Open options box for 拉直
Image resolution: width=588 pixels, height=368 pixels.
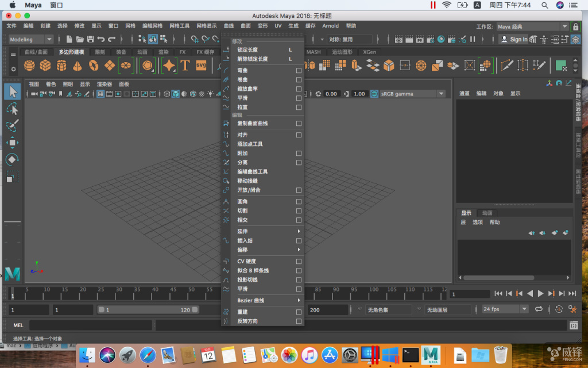click(299, 108)
